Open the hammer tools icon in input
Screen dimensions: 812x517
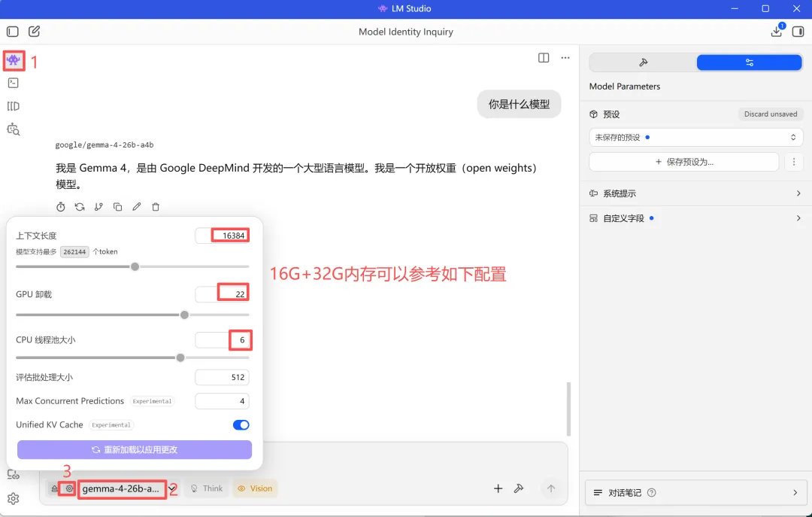[518, 488]
